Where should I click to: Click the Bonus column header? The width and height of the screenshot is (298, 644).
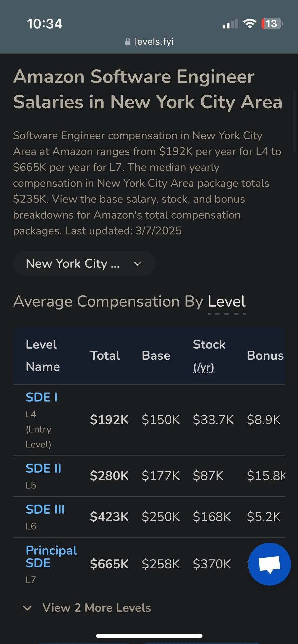pyautogui.click(x=265, y=355)
